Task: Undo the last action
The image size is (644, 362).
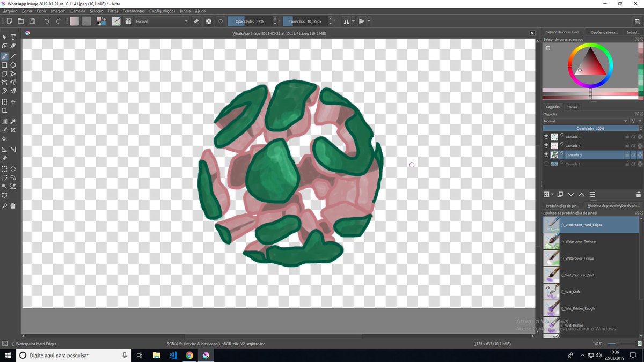Action: (47, 21)
